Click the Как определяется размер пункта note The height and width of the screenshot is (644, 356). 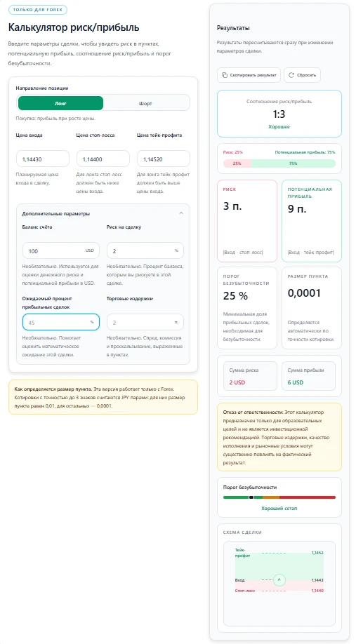click(103, 397)
